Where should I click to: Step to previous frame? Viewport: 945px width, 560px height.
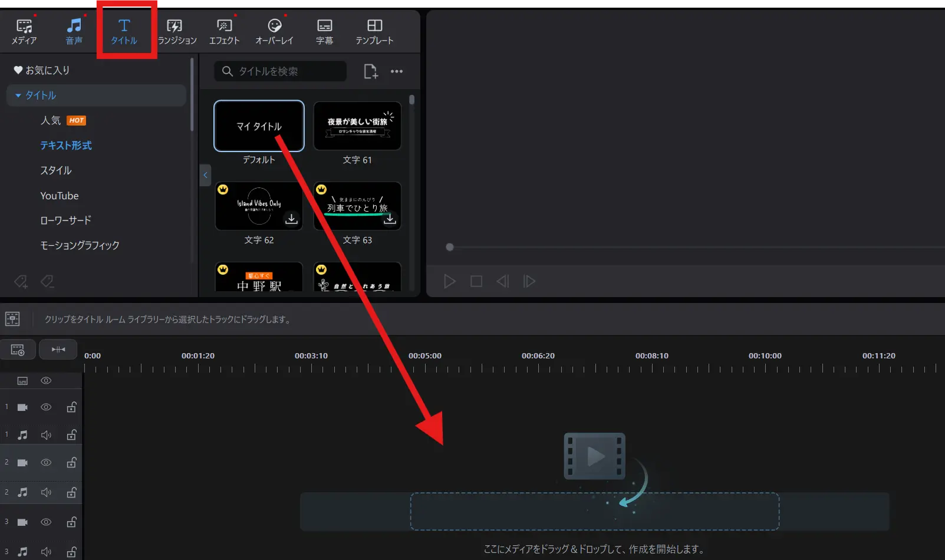(x=503, y=281)
